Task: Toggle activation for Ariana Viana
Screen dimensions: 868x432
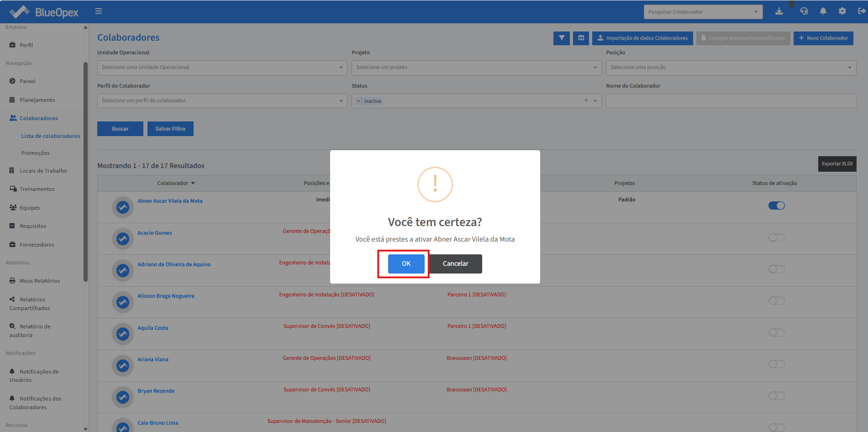Action: [776, 364]
